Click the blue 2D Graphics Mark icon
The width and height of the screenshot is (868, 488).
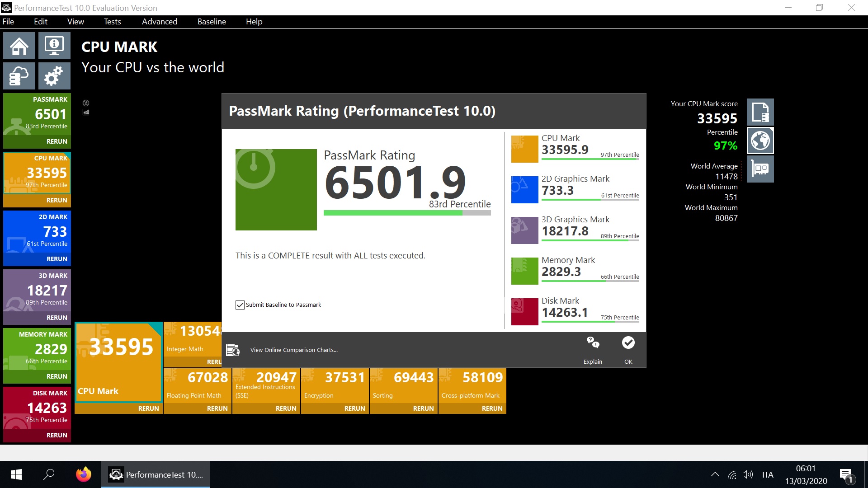524,189
